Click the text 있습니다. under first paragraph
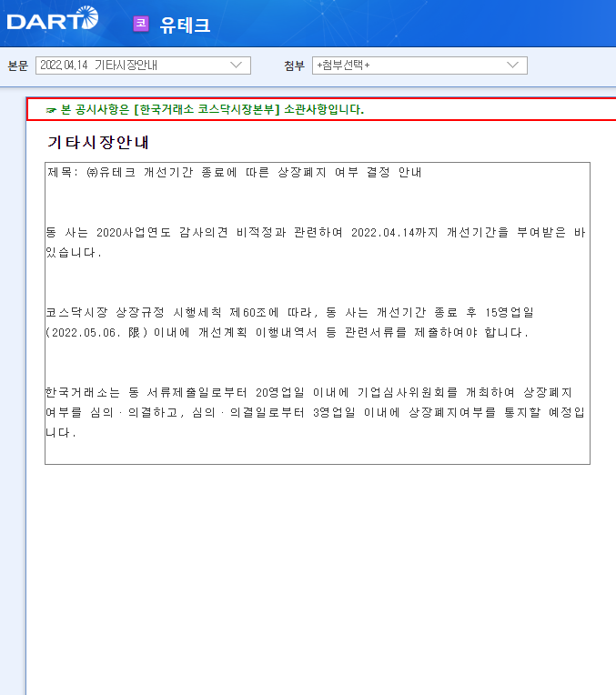616x695 pixels. 74,253
